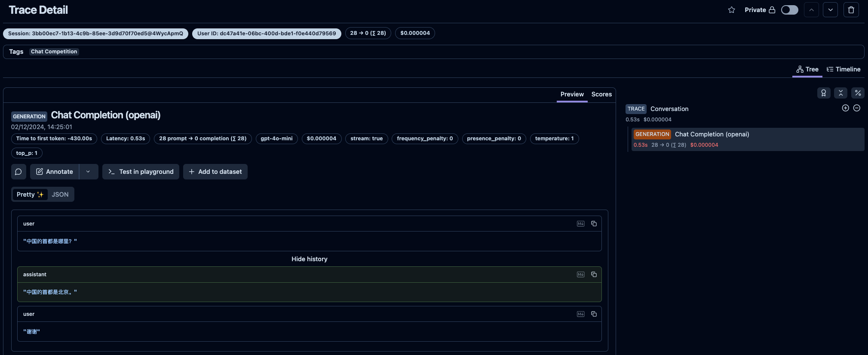Click the scores badge icon above tree
Viewport: 868px width, 355px height.
(823, 93)
